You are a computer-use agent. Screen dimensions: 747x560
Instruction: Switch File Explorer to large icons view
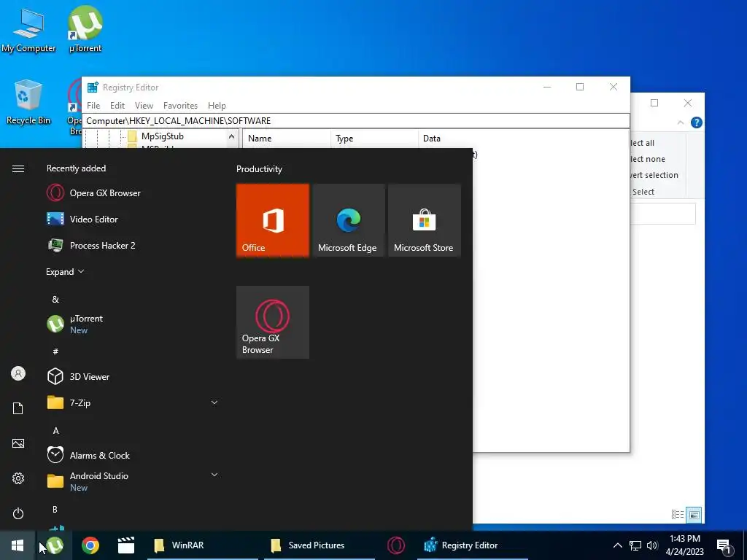click(694, 514)
